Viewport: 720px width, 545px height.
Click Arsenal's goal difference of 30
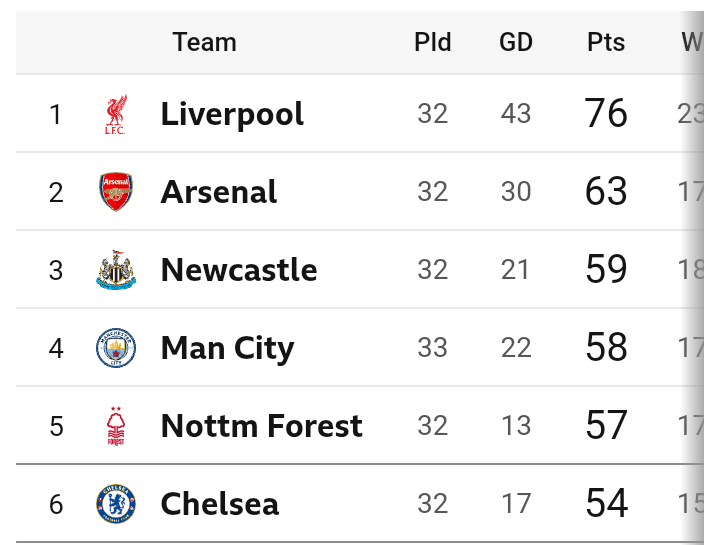(516, 191)
